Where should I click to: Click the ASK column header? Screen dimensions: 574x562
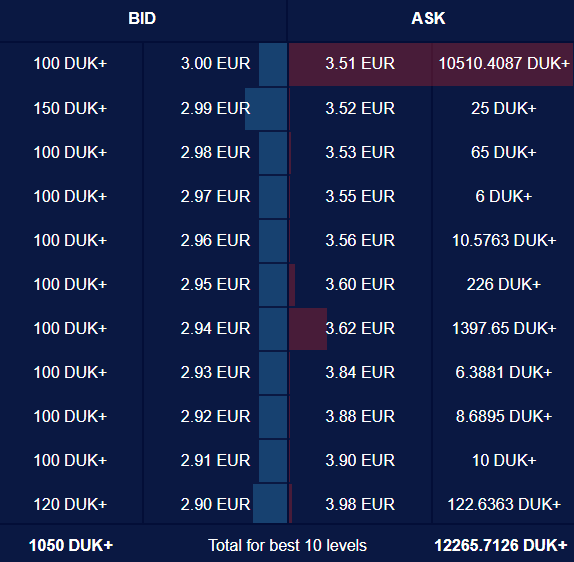coord(428,18)
